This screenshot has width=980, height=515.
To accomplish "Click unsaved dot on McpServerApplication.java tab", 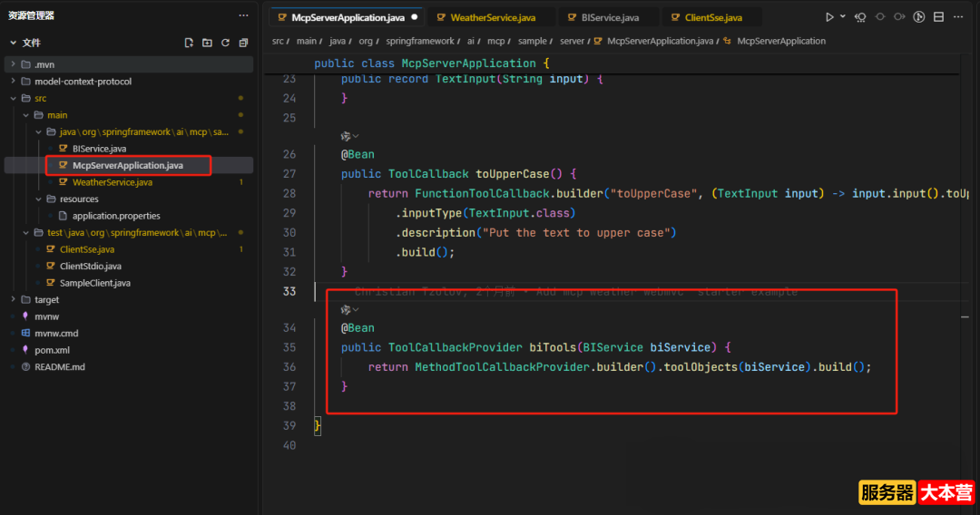I will click(x=415, y=17).
